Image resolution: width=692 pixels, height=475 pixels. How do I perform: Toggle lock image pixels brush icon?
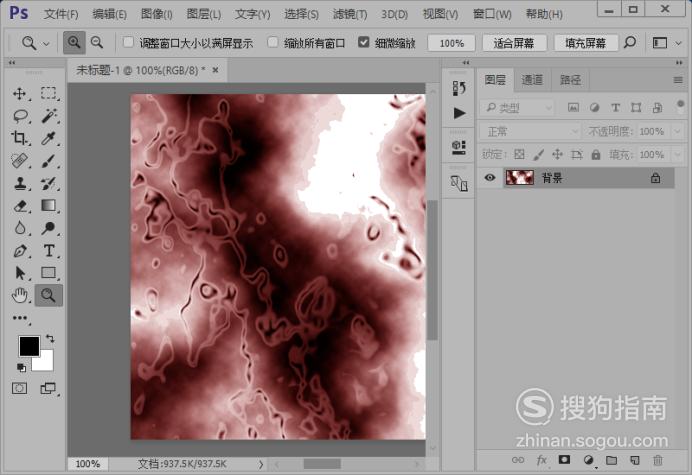[x=538, y=154]
